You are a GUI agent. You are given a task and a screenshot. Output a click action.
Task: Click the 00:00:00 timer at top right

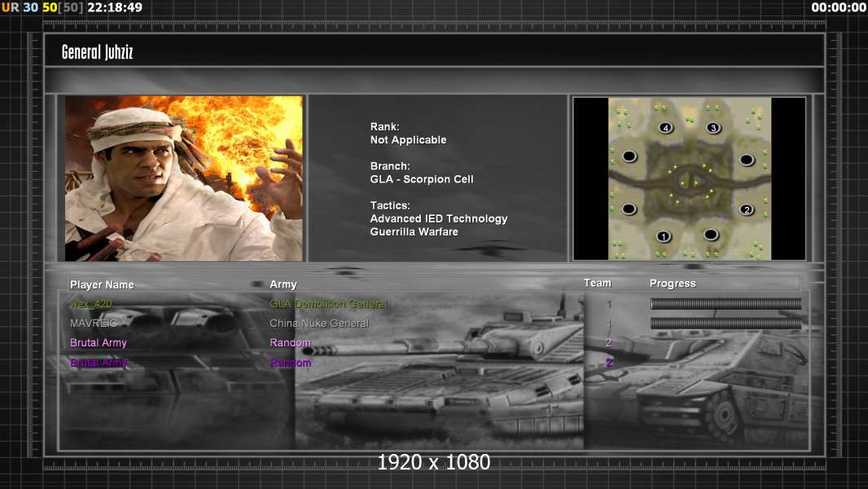tap(839, 7)
